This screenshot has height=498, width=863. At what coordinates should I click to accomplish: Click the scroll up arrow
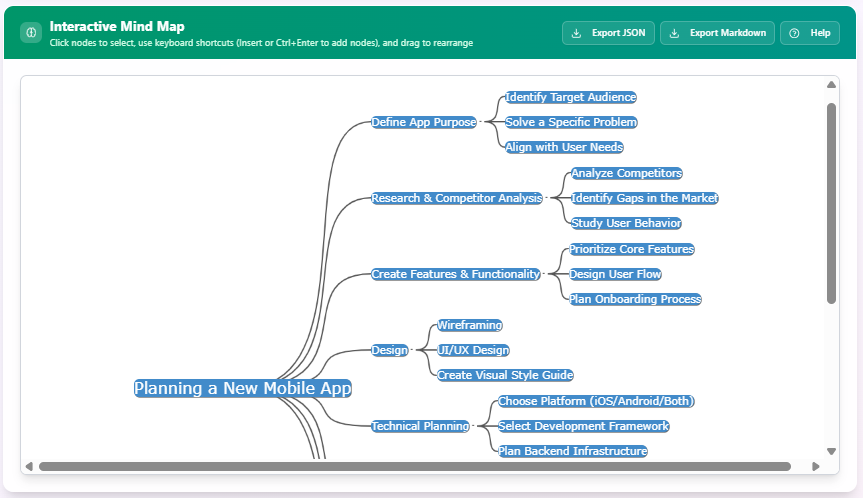(831, 85)
